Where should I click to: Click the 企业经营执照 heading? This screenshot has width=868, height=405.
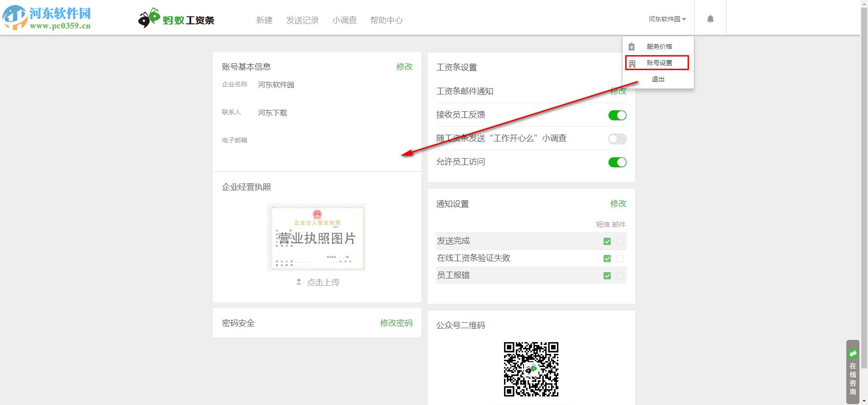[x=246, y=187]
